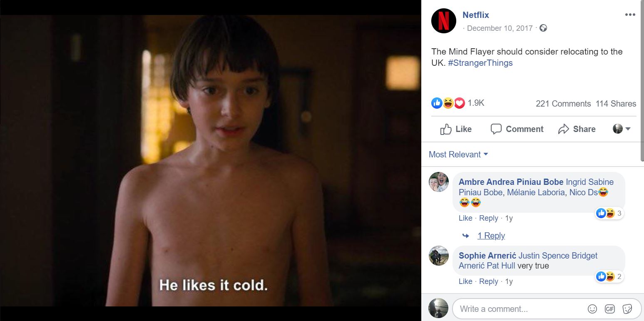Screen dimensions: 644x321
Task: Click the Netflix logo avatar
Action: [444, 21]
